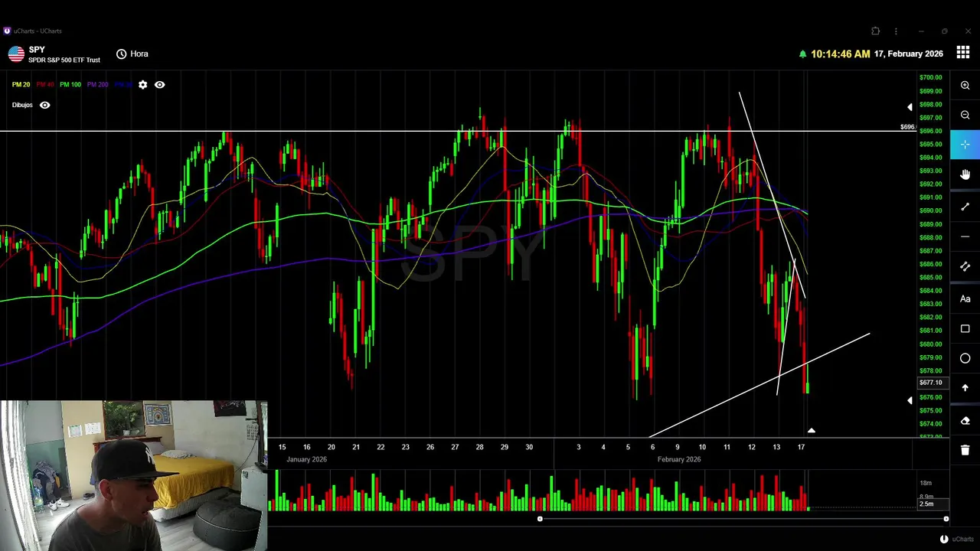Select the ruler measure tool

(965, 267)
